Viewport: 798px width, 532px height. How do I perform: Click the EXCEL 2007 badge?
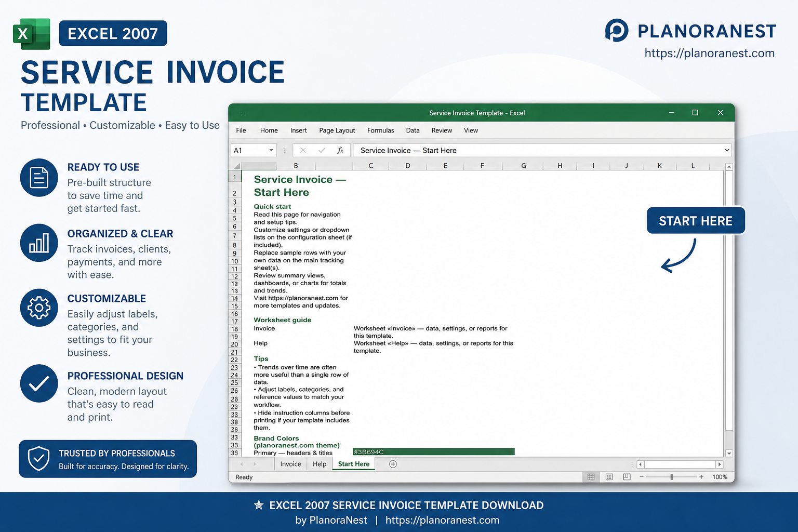[x=113, y=33]
